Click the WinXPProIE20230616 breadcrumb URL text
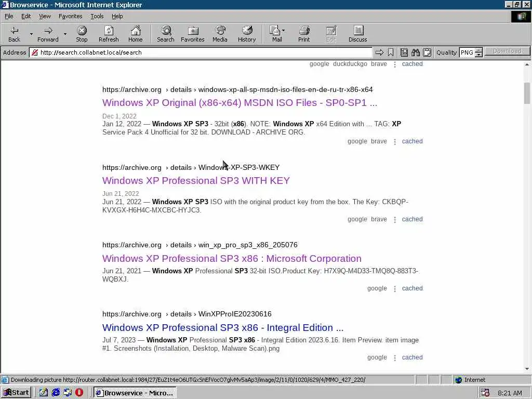 235,314
